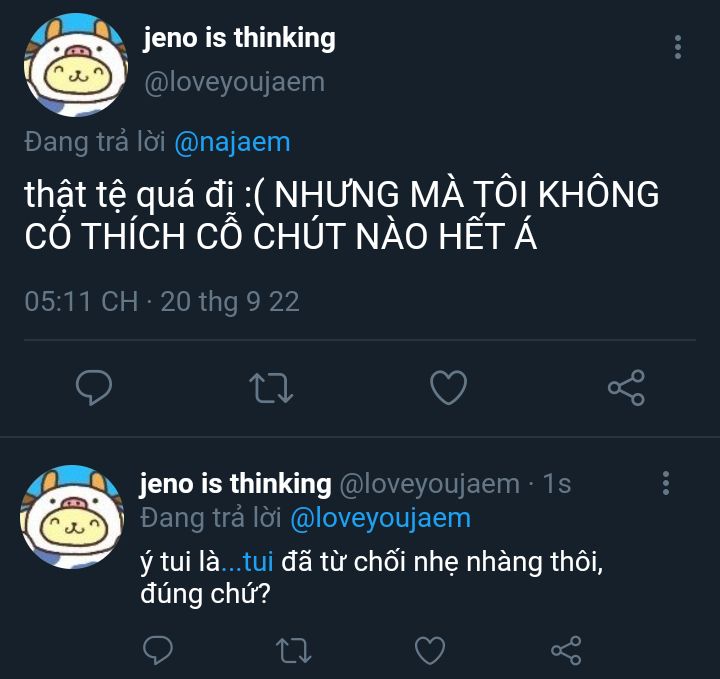Screen dimensions: 720x679
Task: Like the reply tweet posted 1s ago
Action: coord(430,650)
